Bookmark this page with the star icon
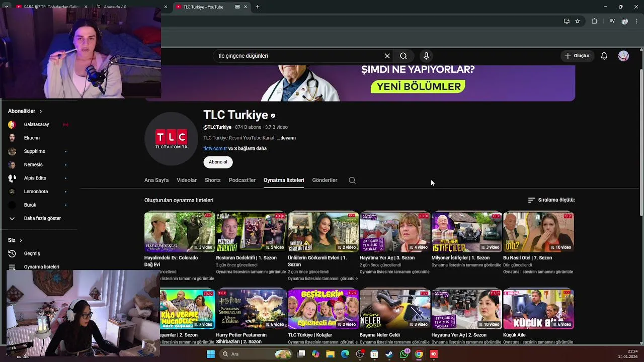The height and width of the screenshot is (362, 644). [x=578, y=21]
